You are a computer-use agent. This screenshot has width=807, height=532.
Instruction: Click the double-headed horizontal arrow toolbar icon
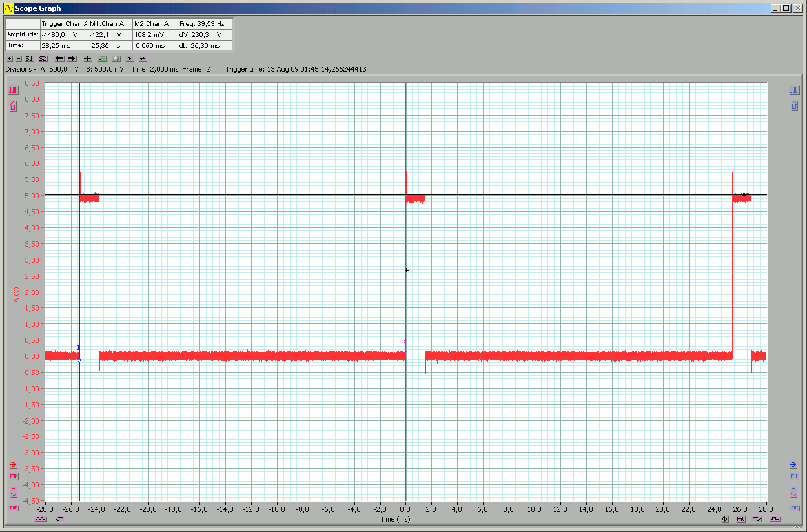click(143, 59)
